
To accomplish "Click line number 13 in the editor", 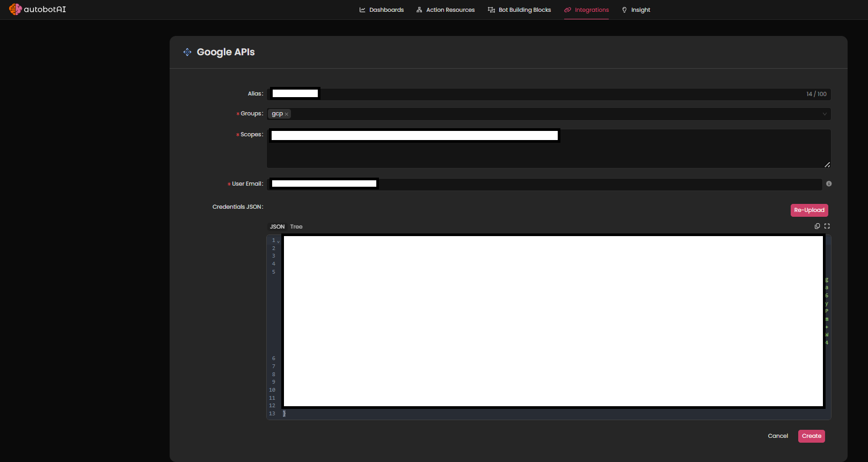I will pyautogui.click(x=272, y=414).
